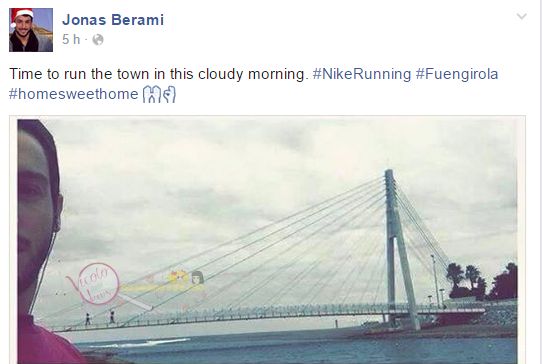The width and height of the screenshot is (542, 364).
Task: Expand the post options chevron menu
Action: [522, 16]
